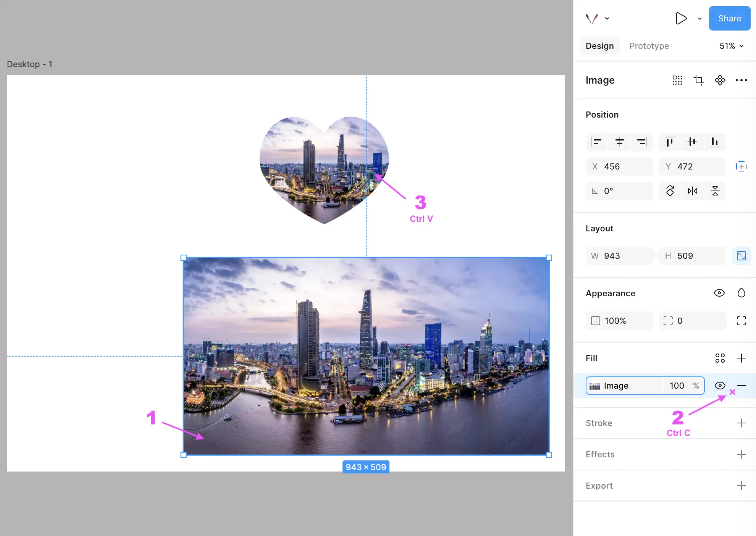Click individual corner radius icon
Viewport: 756px width, 536px height.
tap(741, 321)
